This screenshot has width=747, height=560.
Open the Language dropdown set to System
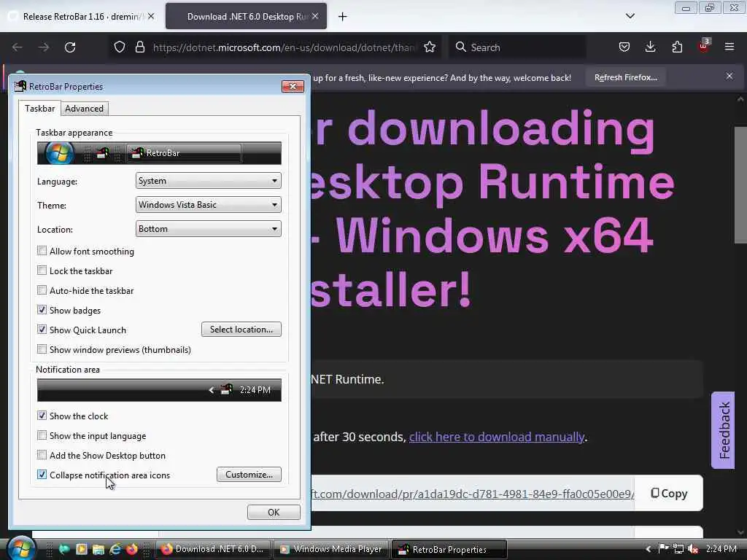pyautogui.click(x=208, y=181)
